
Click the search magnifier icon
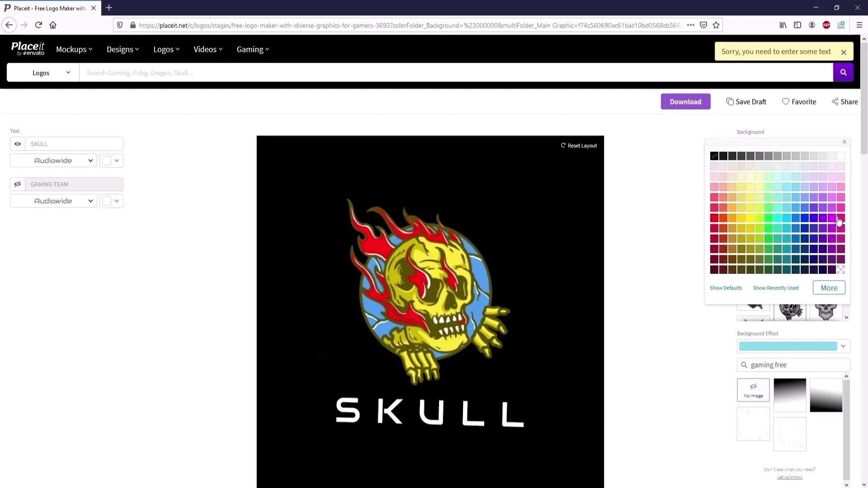click(x=844, y=73)
